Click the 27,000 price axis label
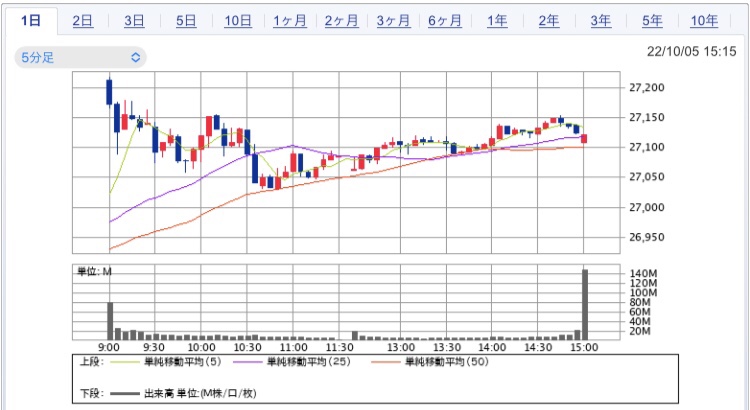 pos(646,208)
